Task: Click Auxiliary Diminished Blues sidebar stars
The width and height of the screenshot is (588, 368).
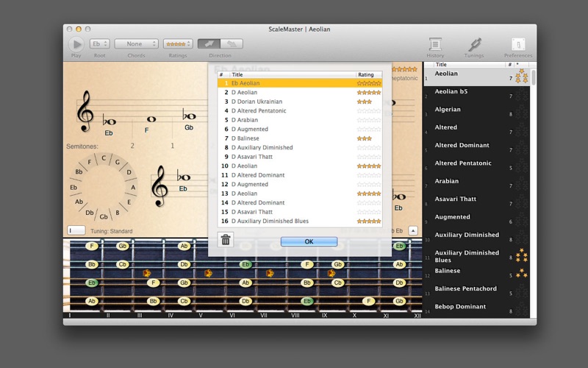Action: click(521, 255)
